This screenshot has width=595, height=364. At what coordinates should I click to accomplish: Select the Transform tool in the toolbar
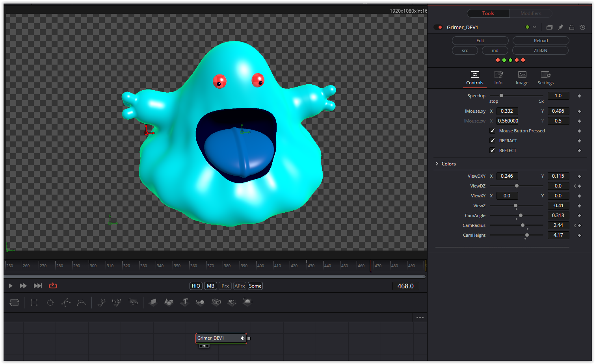(x=14, y=303)
